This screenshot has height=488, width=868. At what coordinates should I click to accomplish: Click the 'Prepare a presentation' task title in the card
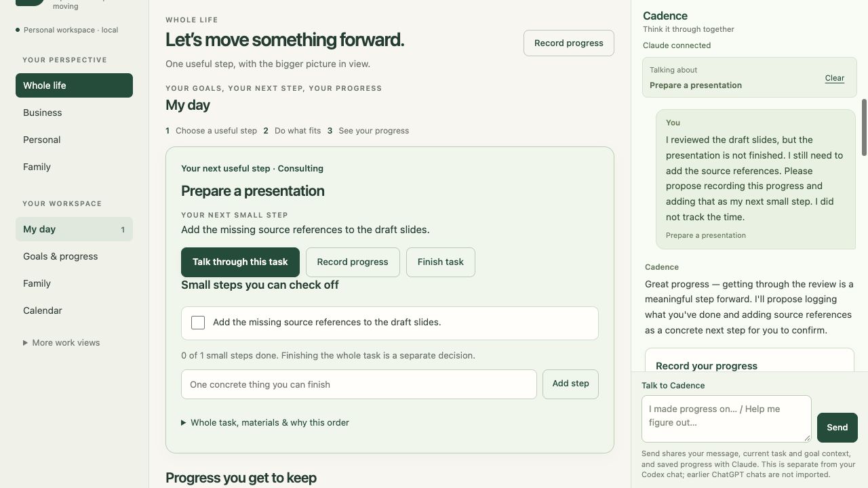point(253,191)
